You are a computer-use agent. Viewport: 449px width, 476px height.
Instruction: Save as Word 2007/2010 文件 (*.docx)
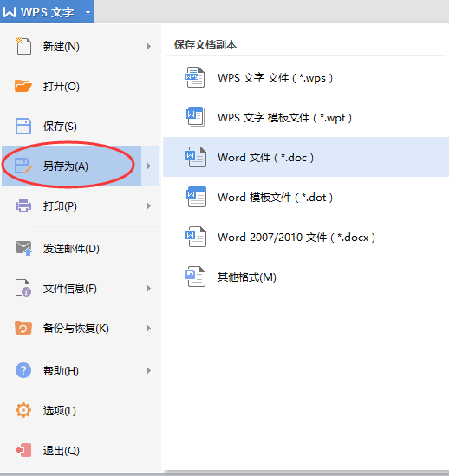coord(306,237)
